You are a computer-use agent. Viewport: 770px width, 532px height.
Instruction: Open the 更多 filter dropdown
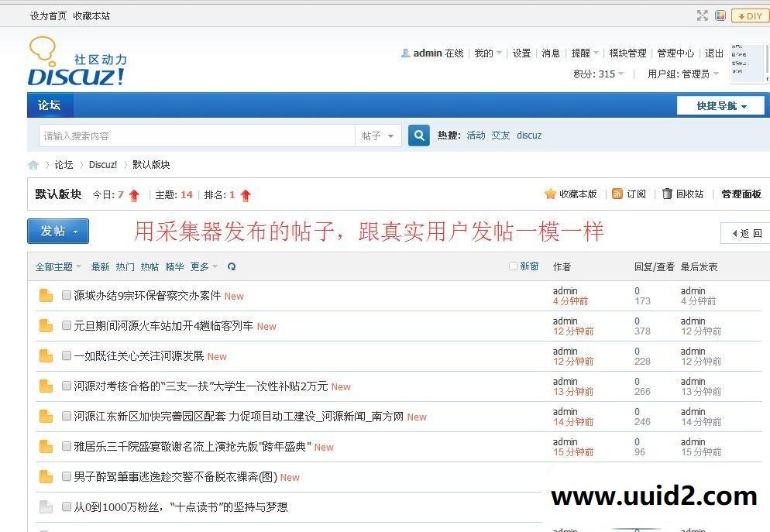[x=200, y=266]
